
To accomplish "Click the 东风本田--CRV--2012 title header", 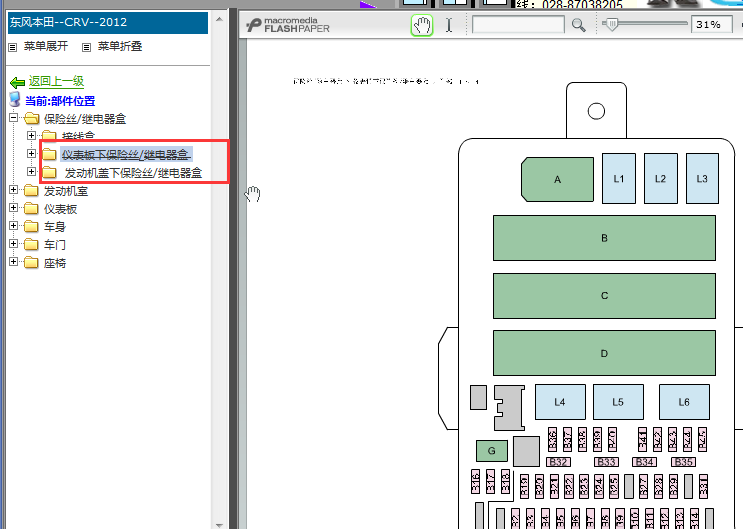I will pos(108,22).
